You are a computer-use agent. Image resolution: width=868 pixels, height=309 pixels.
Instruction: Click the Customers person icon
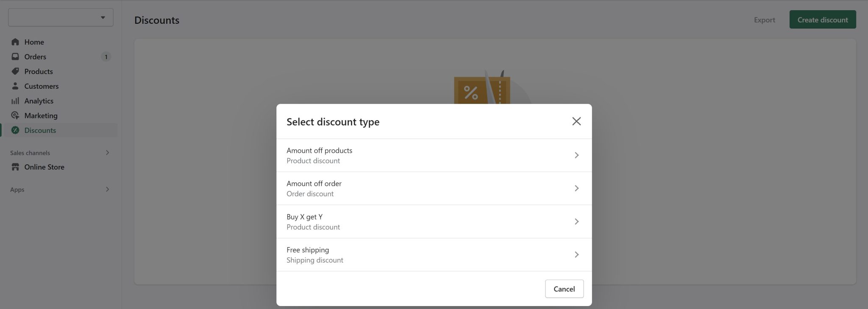coord(15,86)
